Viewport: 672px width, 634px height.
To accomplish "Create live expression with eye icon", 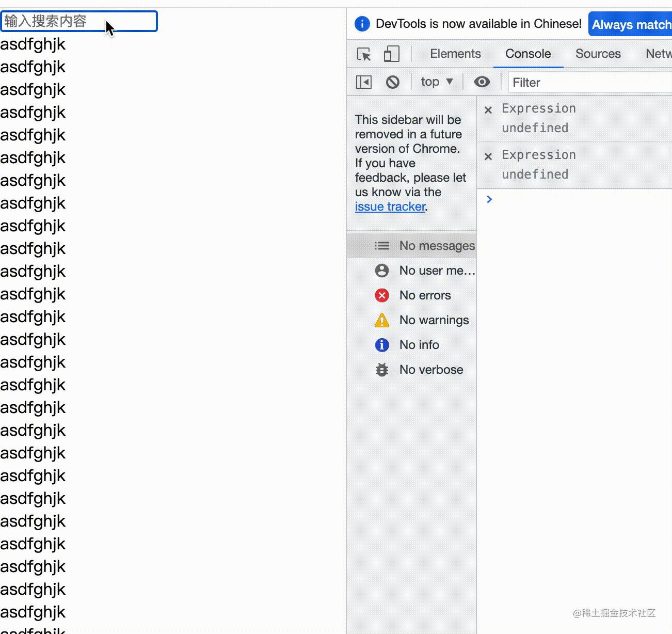I will (482, 82).
